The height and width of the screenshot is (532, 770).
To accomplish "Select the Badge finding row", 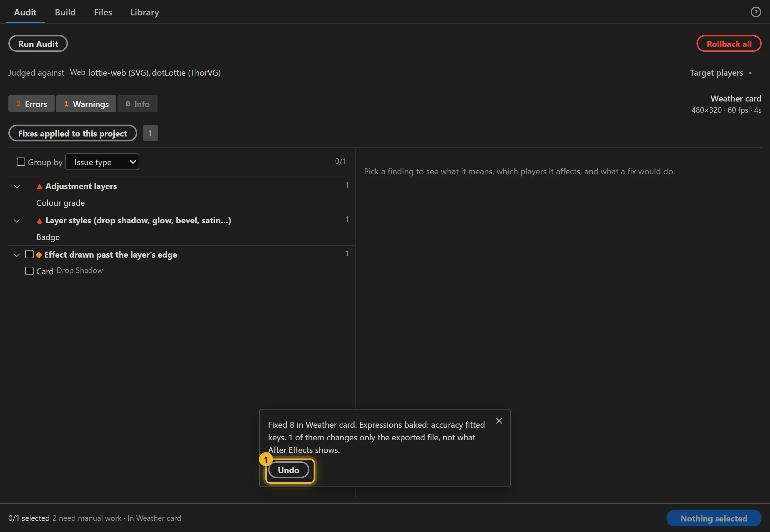I will [x=182, y=237].
